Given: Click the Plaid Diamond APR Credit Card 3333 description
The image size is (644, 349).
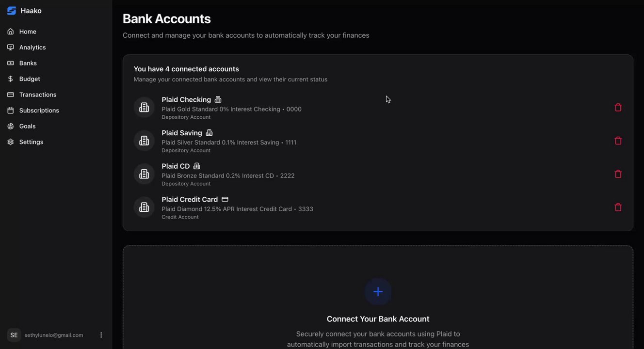Looking at the screenshot, I should (x=237, y=209).
